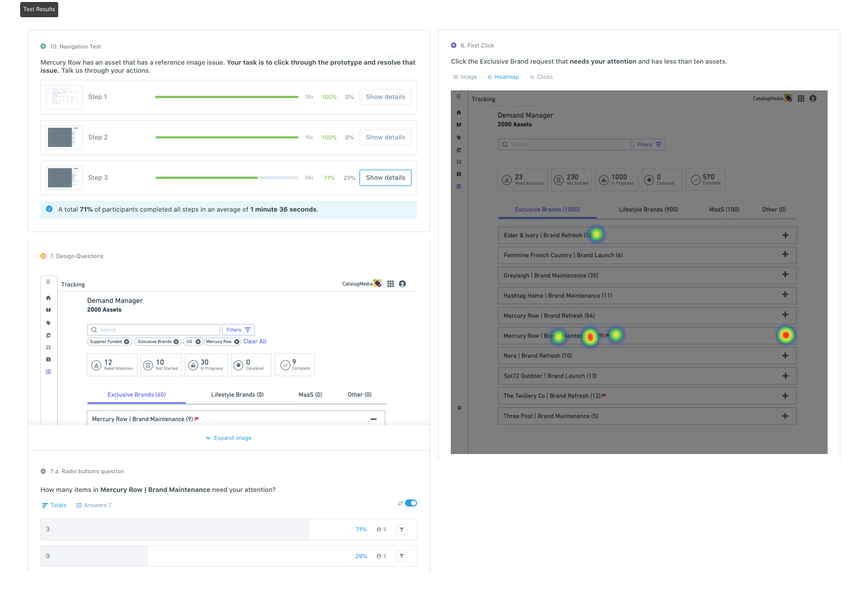Click the shopping cart icon in Design Questions sidebar
The image size is (868, 601).
pyautogui.click(x=48, y=347)
